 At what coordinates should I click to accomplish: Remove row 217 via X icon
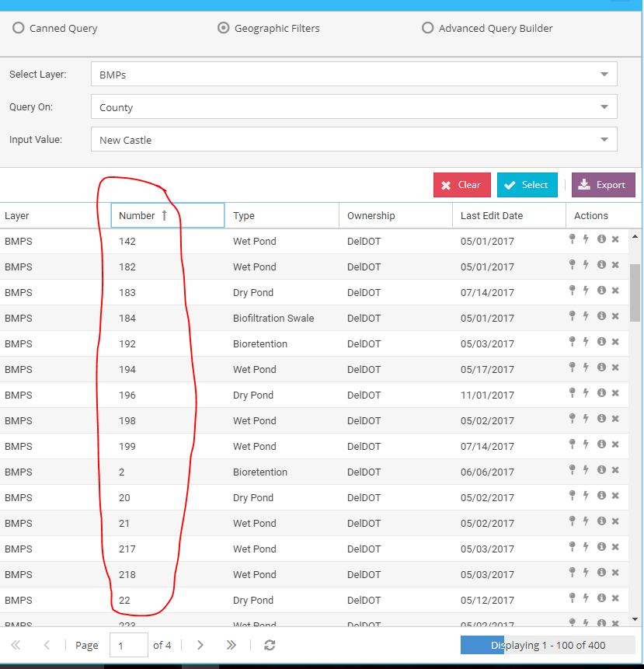pyautogui.click(x=615, y=546)
